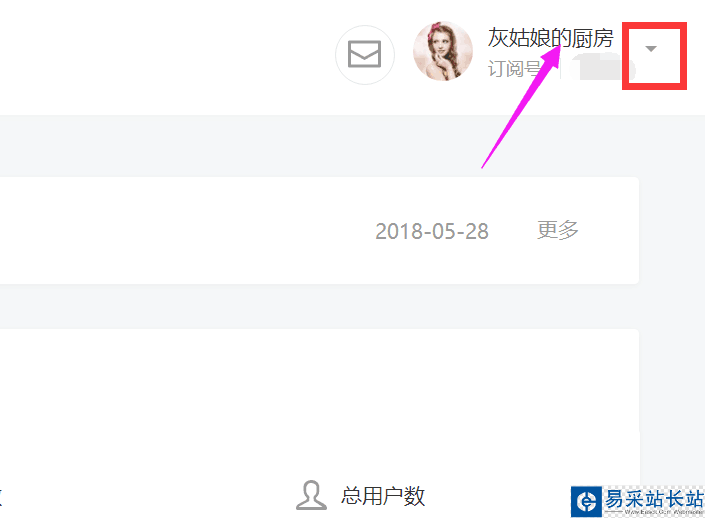Image resolution: width=705 pixels, height=518 pixels.
Task: Click the gray band above the announcement card
Action: coord(352,146)
